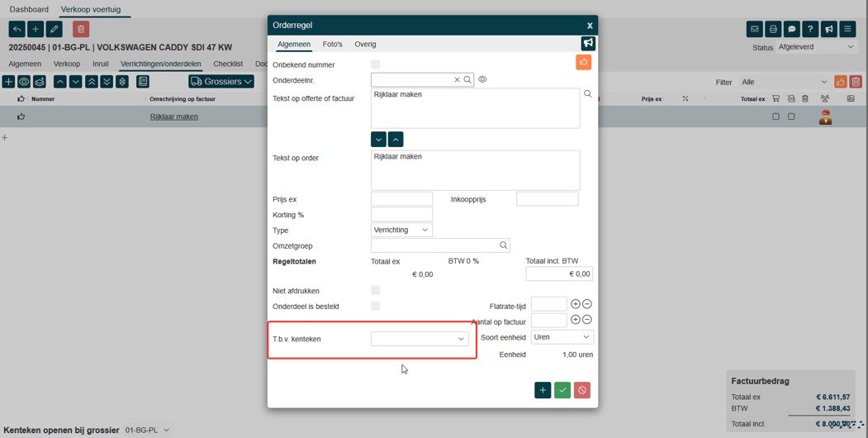Viewport: 868px width, 438px height.
Task: Open the T.b.v. kenteken dropdown
Action: pyautogui.click(x=420, y=339)
